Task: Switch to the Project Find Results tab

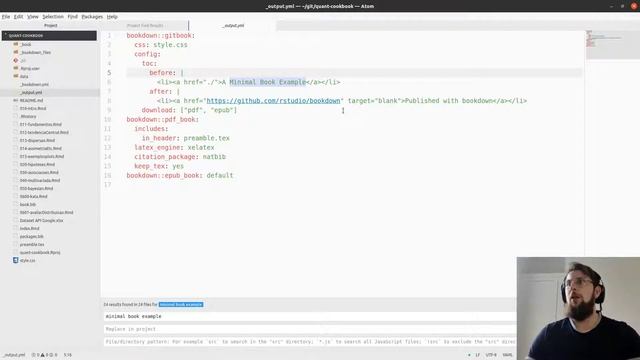Action: (145, 25)
